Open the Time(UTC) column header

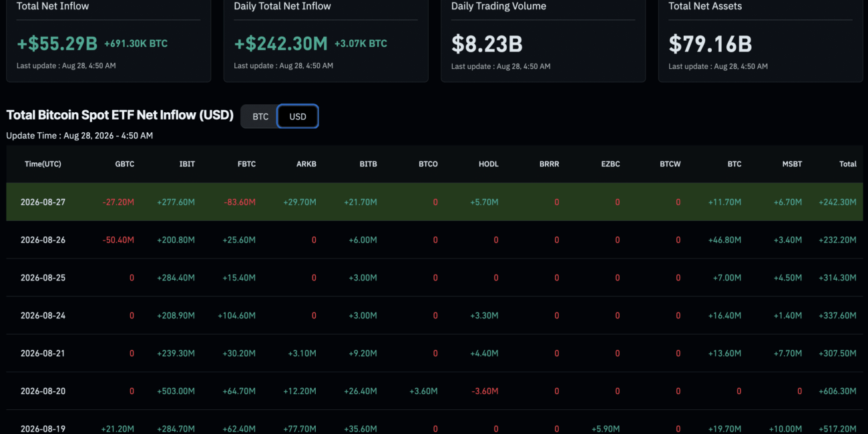43,164
